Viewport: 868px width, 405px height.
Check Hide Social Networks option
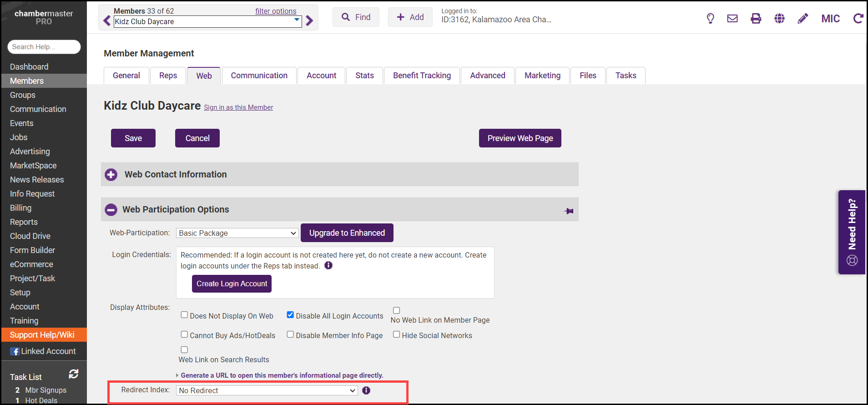coord(397,334)
